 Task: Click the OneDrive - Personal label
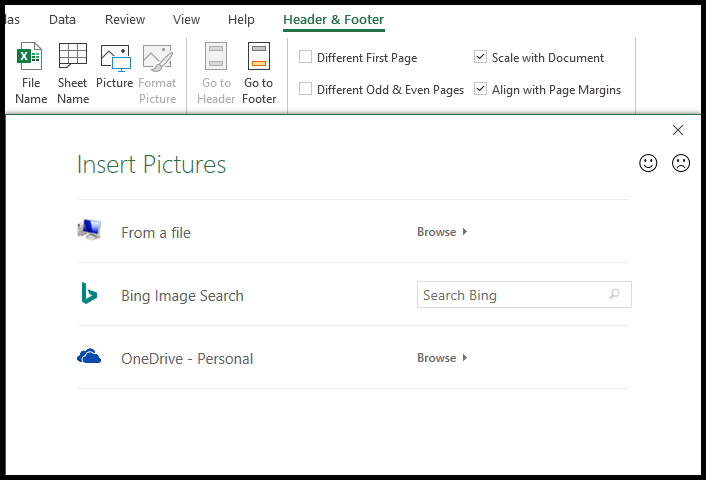point(187,359)
